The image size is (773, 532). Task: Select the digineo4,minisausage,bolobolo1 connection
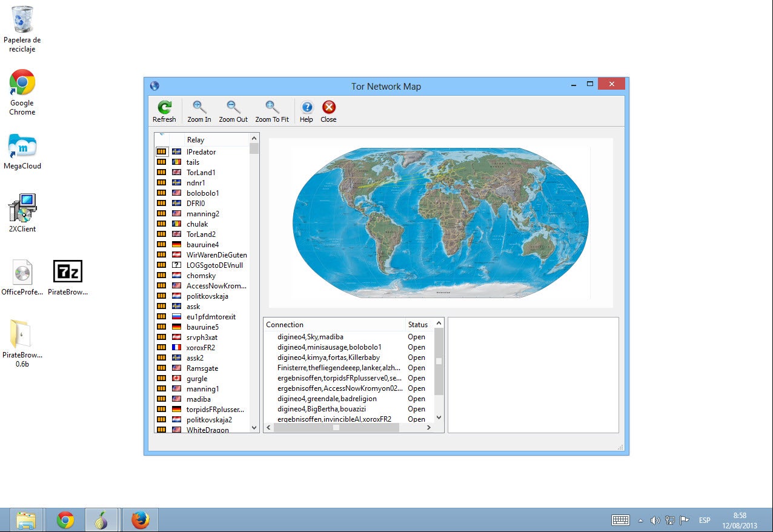[330, 347]
